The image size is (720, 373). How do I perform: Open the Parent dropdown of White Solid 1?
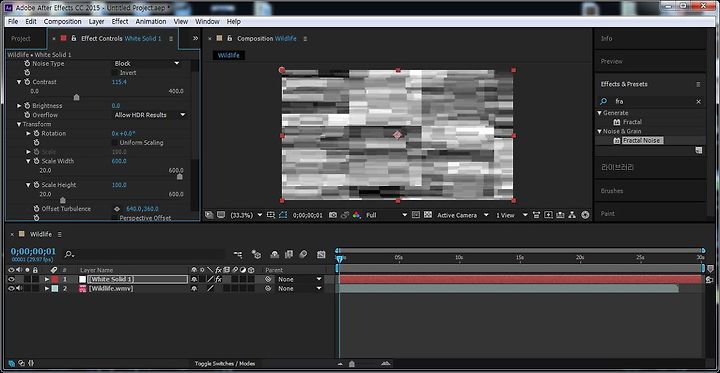(299, 279)
